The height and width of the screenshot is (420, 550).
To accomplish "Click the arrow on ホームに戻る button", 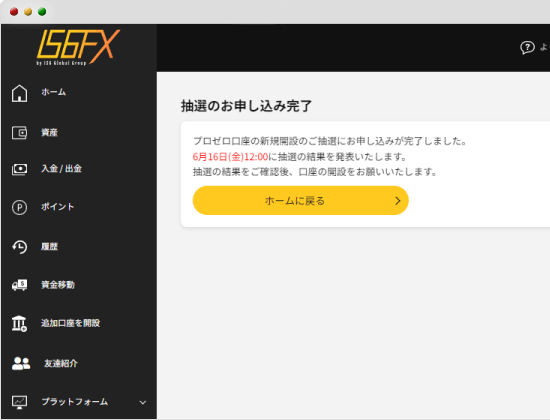I will (397, 201).
